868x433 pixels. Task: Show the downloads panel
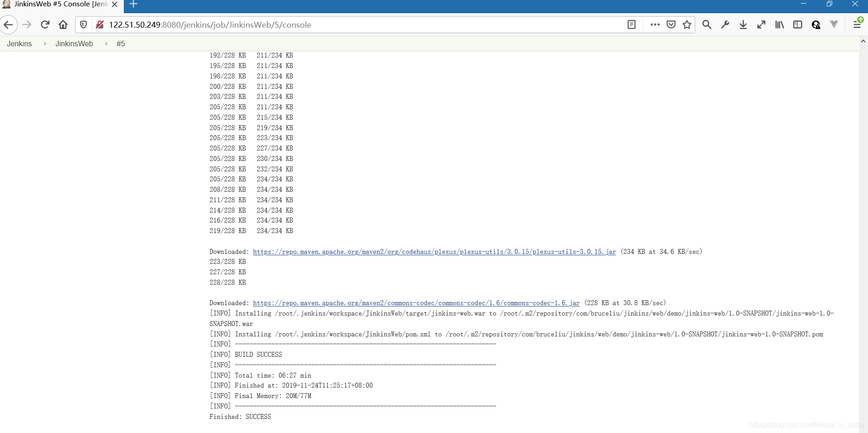(x=743, y=24)
